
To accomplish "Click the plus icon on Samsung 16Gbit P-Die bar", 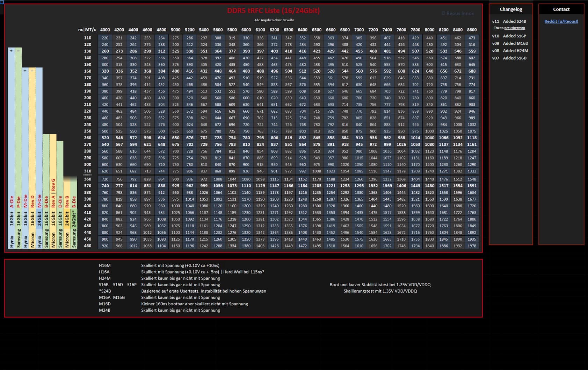I will click(x=18, y=51).
